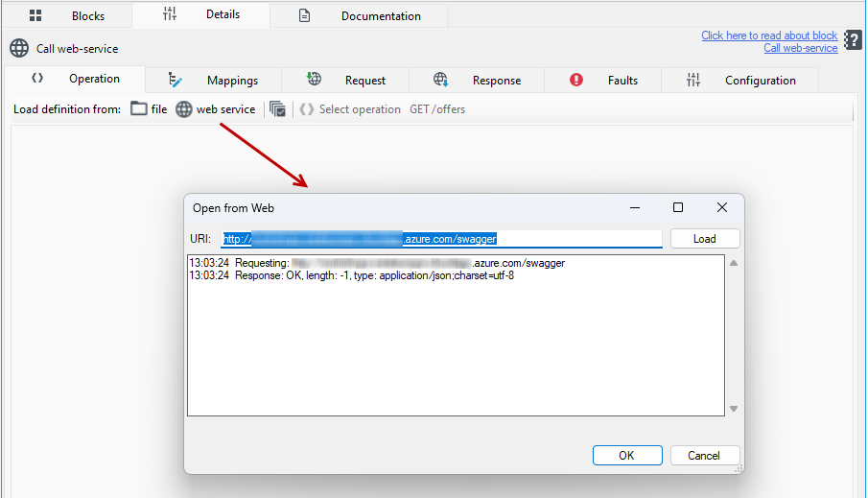868x498 pixels.
Task: Switch to the Details tab
Action: coord(201,14)
